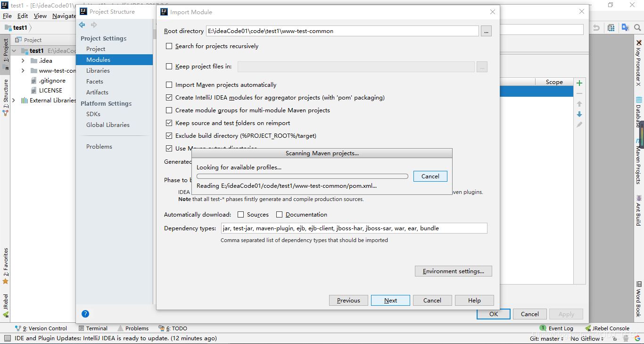This screenshot has height=344, width=644.
Task: Open the Word Book side panel
Action: (639, 299)
